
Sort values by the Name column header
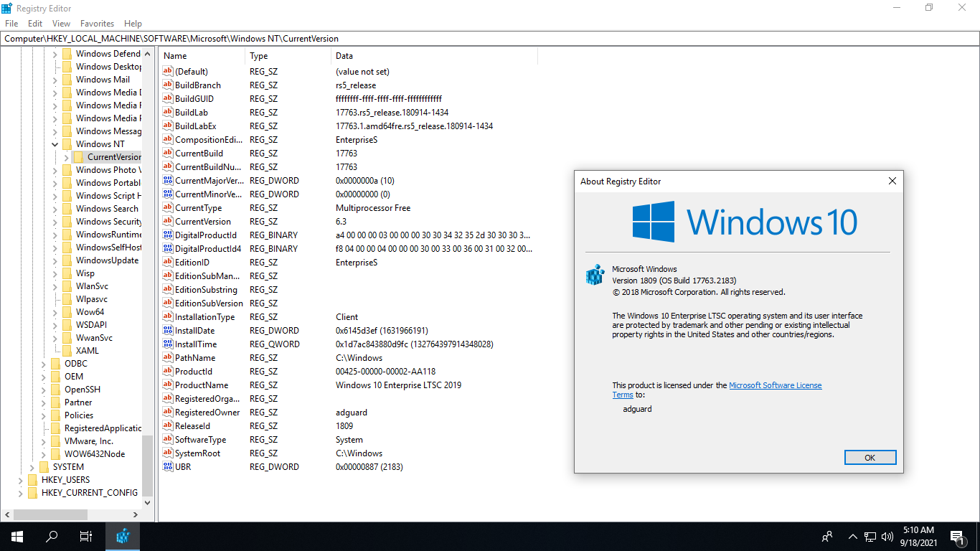pos(202,56)
